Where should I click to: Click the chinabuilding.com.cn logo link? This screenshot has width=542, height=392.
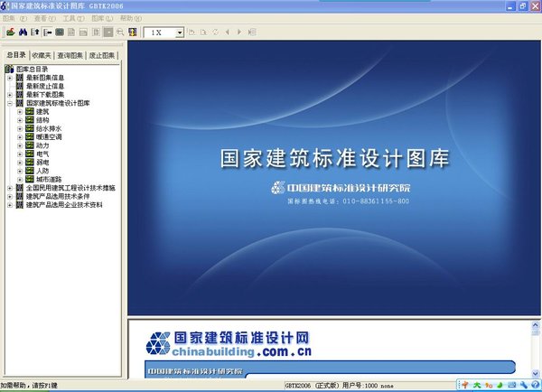(x=229, y=344)
